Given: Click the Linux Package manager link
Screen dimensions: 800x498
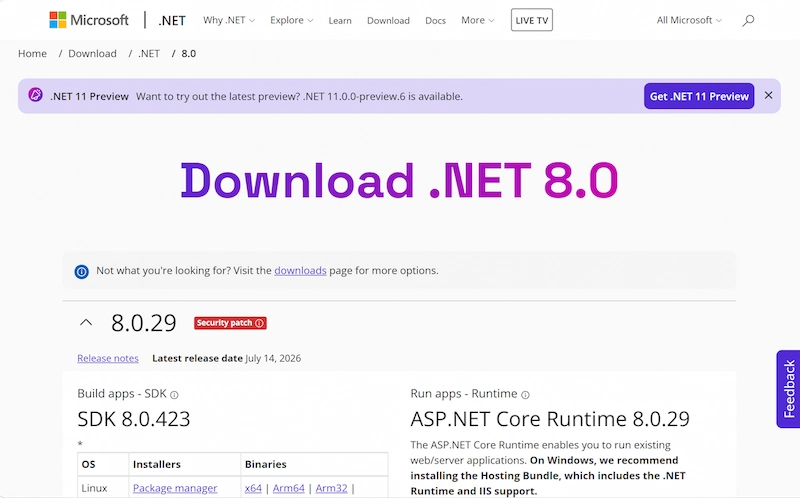Looking at the screenshot, I should click(x=175, y=488).
